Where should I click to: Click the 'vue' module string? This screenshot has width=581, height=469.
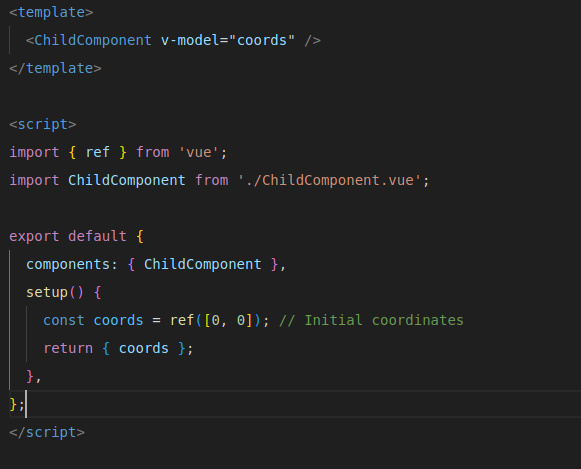point(198,152)
